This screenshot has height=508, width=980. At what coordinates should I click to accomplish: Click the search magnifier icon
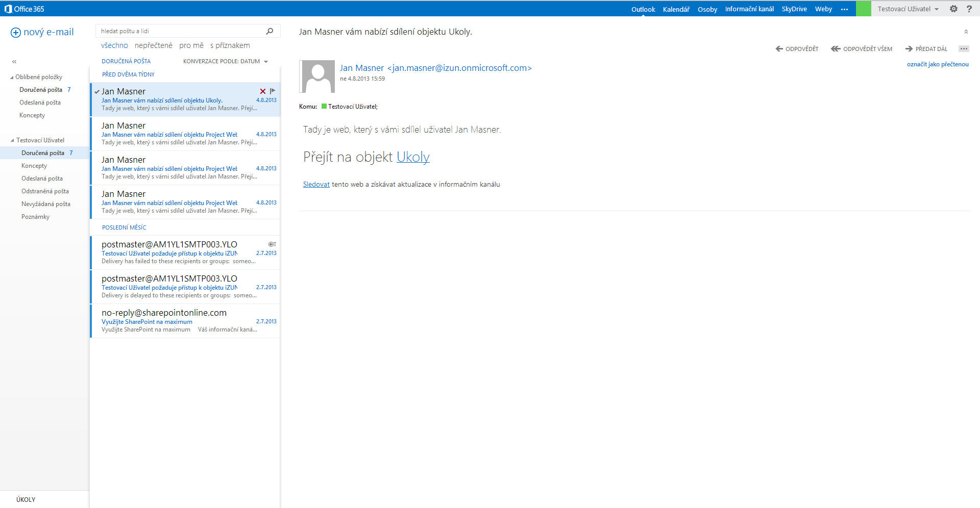coord(269,31)
